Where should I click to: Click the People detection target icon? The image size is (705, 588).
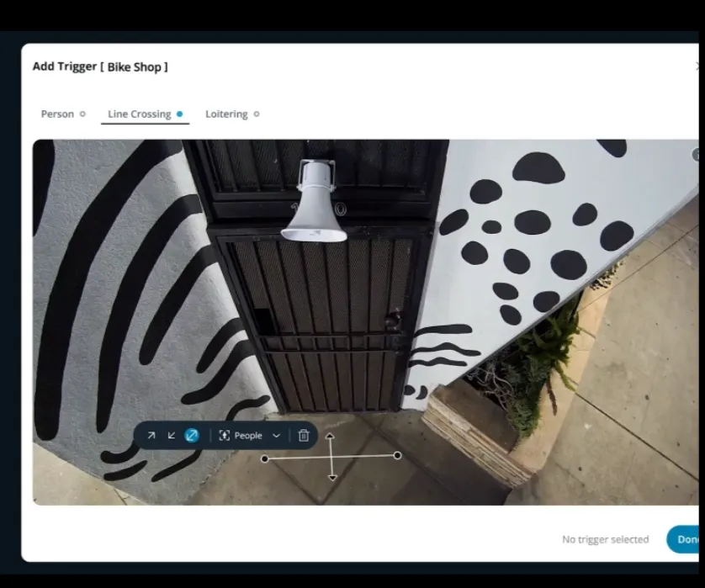coord(225,436)
